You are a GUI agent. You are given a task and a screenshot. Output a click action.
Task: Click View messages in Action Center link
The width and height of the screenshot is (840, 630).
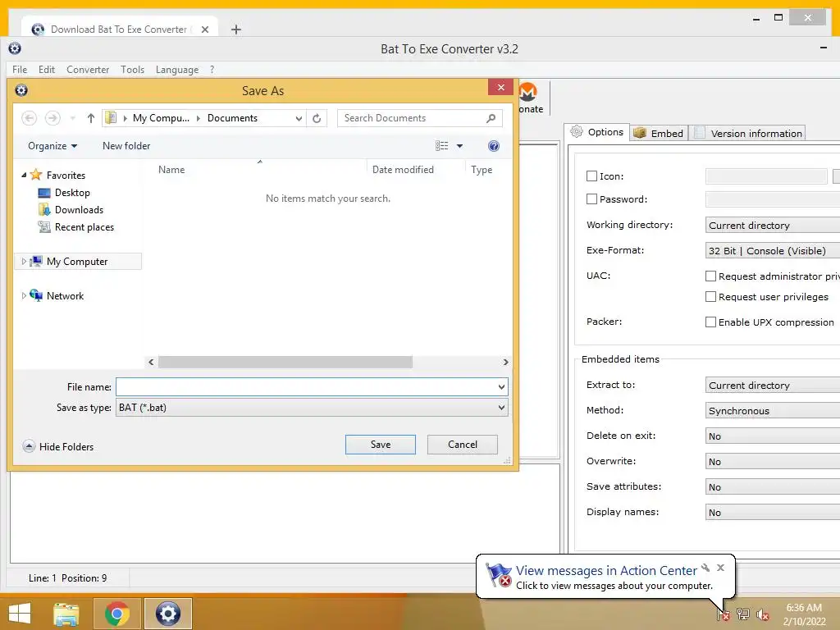[x=606, y=571]
